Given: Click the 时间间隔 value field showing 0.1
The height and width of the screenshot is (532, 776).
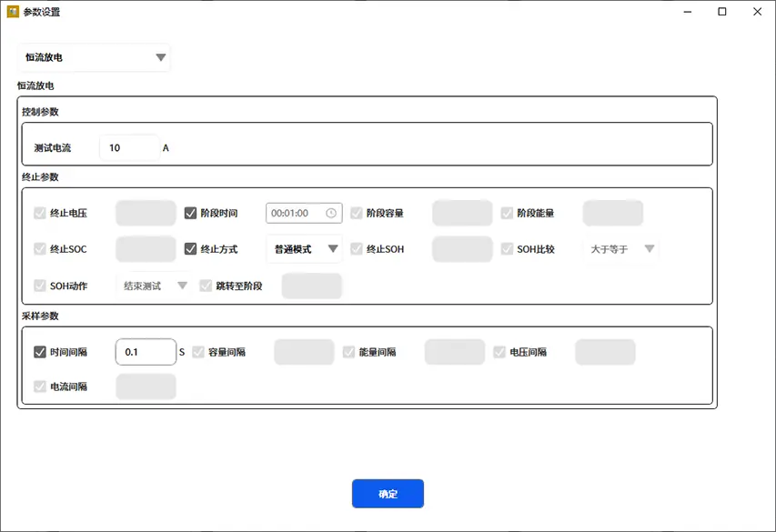Looking at the screenshot, I should coord(146,352).
